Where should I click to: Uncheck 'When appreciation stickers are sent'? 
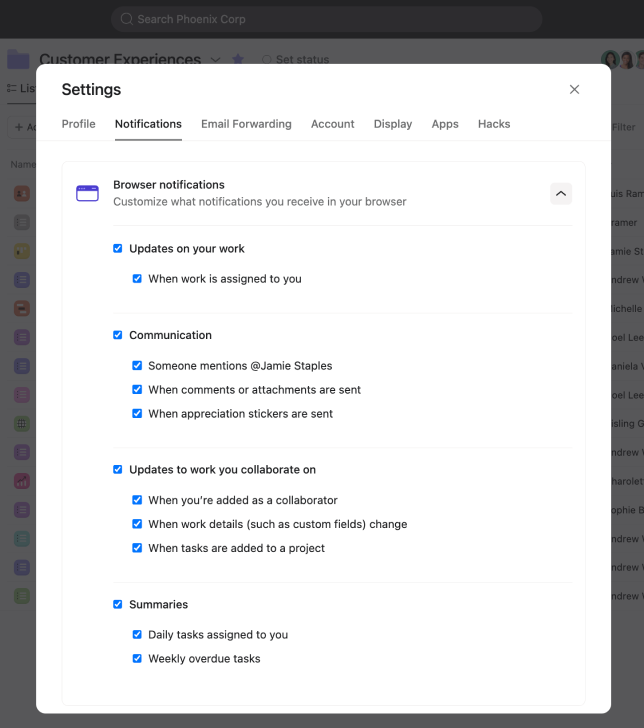pos(137,414)
